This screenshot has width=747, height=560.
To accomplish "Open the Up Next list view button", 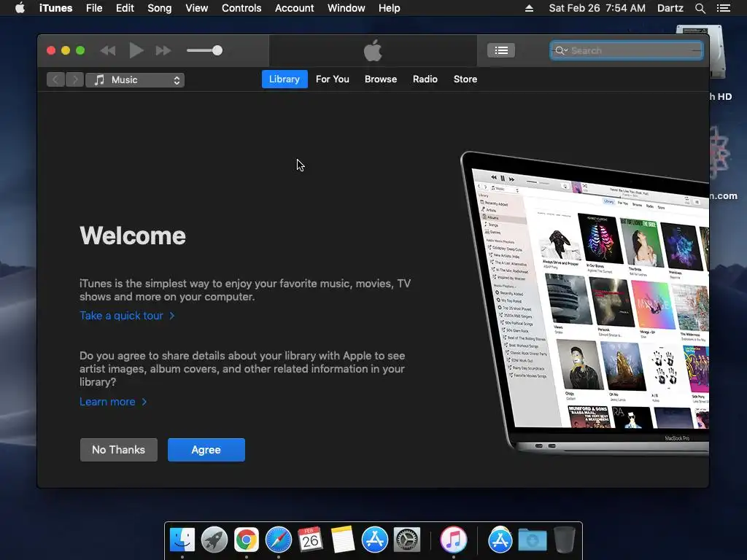I will tap(500, 50).
